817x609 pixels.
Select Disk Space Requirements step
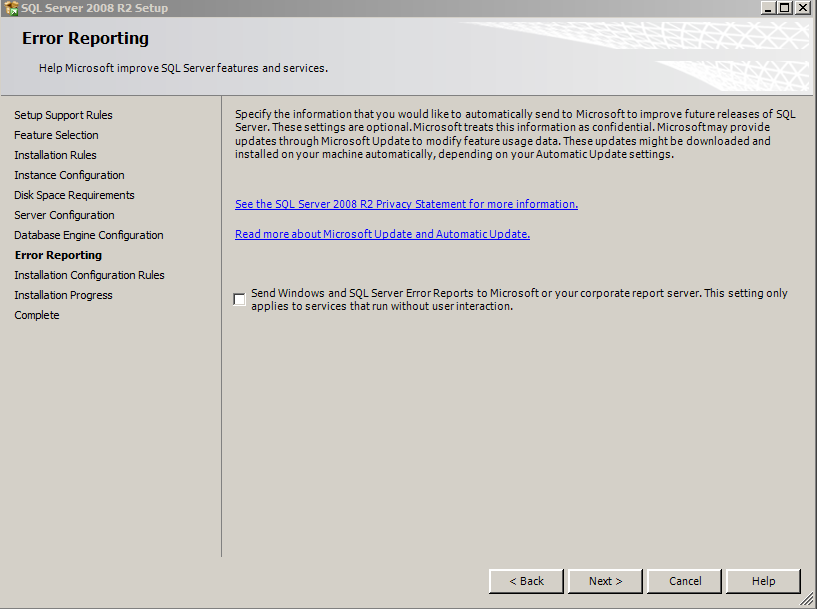(x=74, y=195)
